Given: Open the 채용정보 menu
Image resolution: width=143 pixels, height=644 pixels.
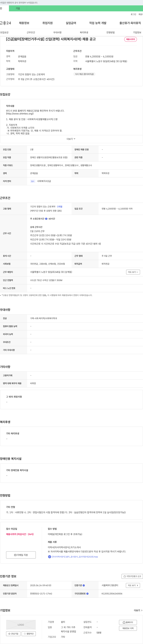Looking at the screenshot, I should click(24, 23).
